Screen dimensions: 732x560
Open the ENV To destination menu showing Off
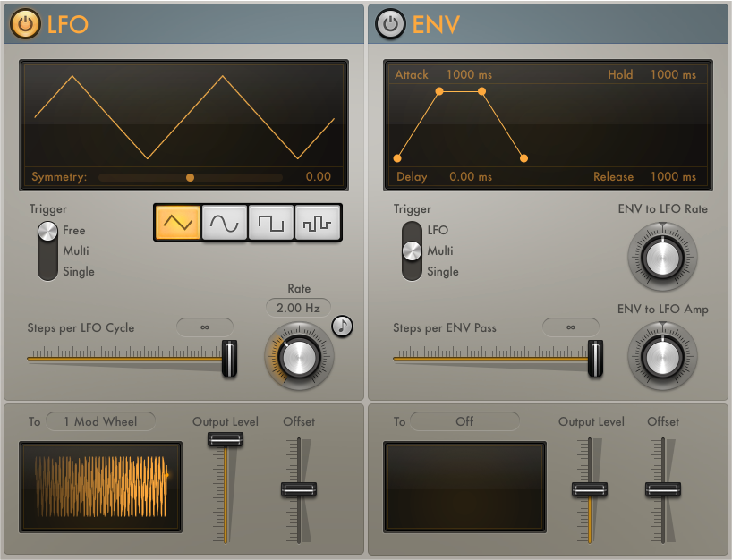464,421
